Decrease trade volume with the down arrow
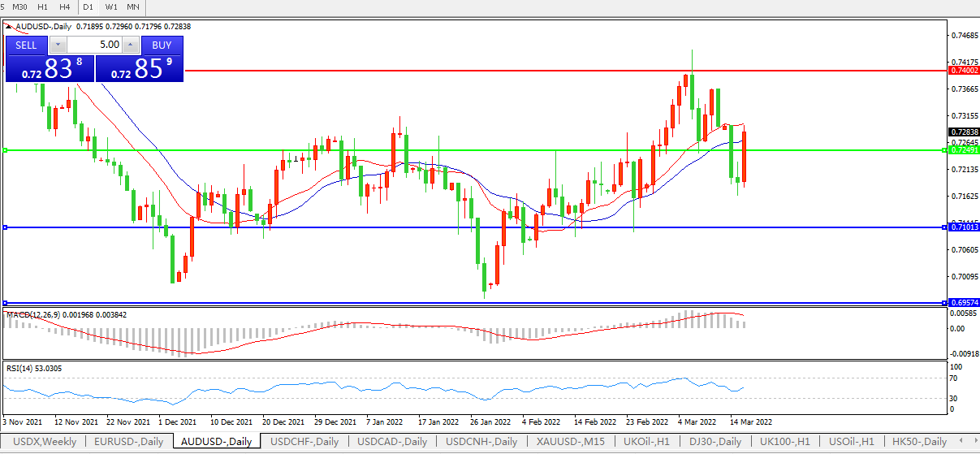 point(58,45)
